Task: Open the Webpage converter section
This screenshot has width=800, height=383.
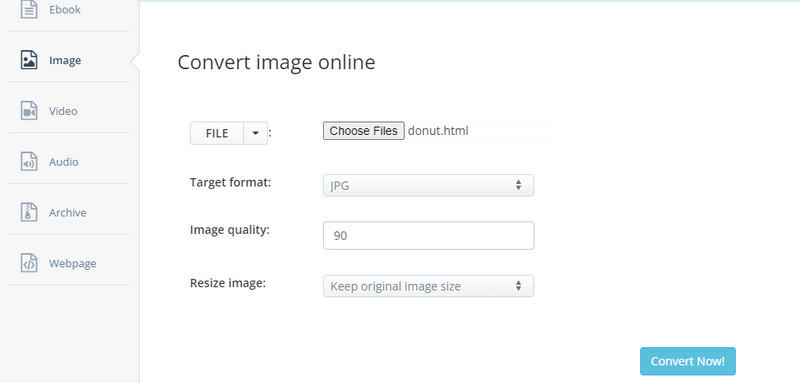Action: 72,263
